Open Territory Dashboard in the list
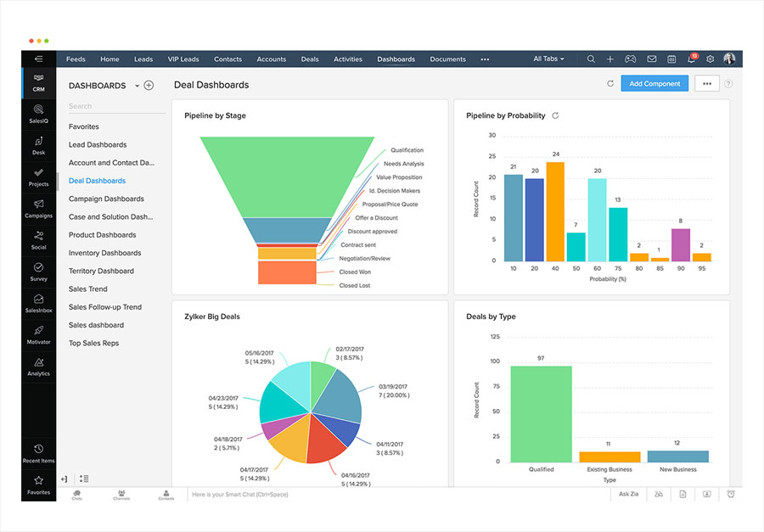The image size is (764, 532). pyautogui.click(x=101, y=271)
